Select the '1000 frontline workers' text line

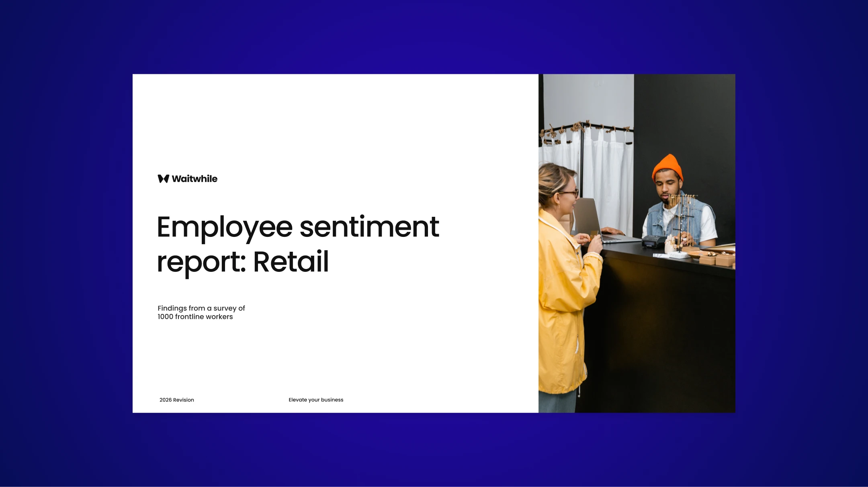coord(195,317)
